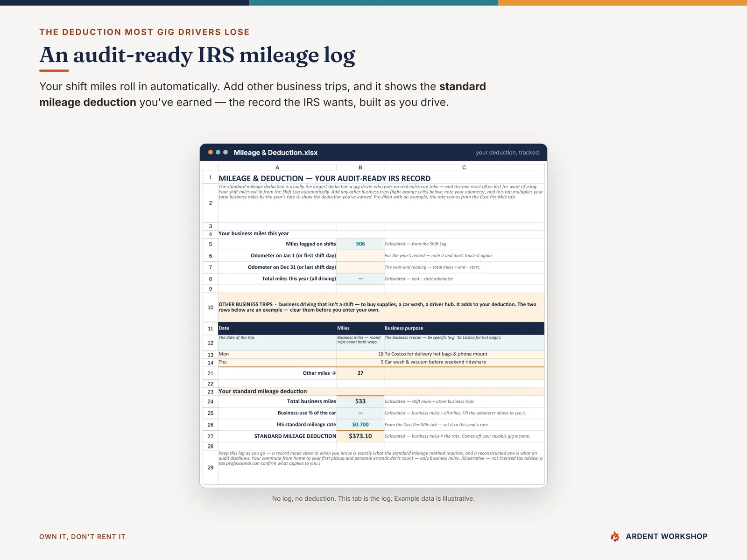Select the 9 miles cell for car wash
The width and height of the screenshot is (747, 560).
tap(360, 362)
